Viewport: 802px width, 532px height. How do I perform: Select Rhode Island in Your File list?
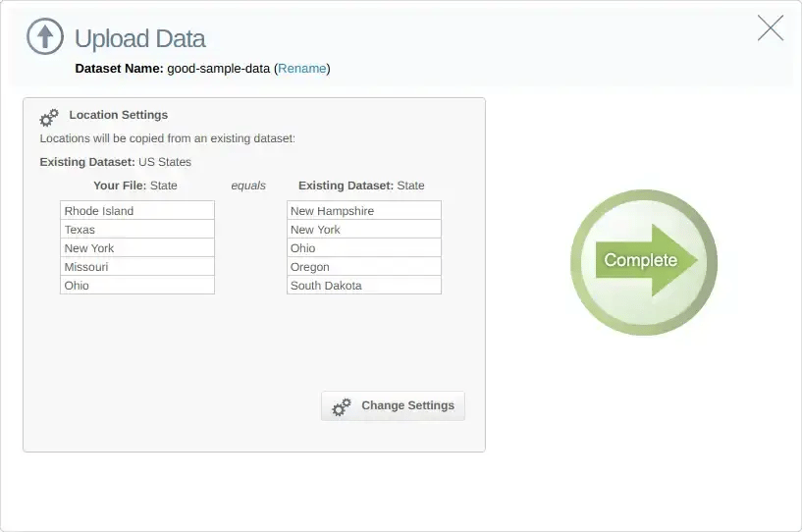[137, 211]
